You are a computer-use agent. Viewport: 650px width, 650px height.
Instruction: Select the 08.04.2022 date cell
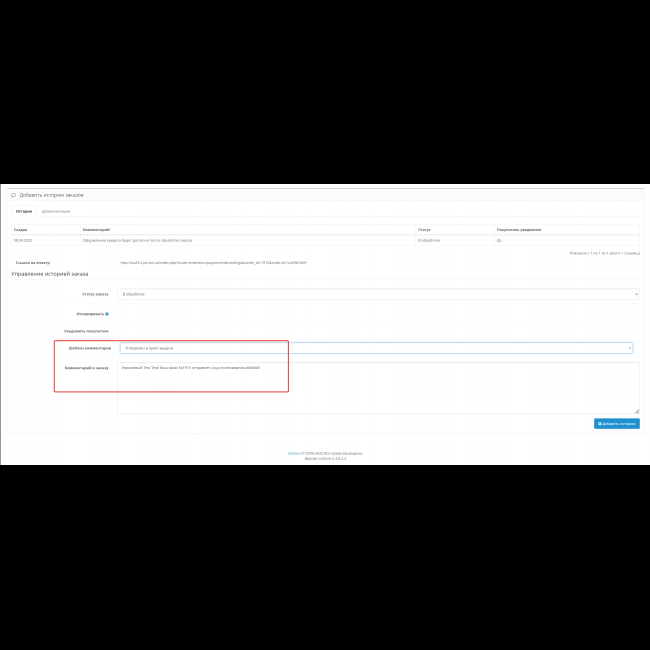[24, 240]
